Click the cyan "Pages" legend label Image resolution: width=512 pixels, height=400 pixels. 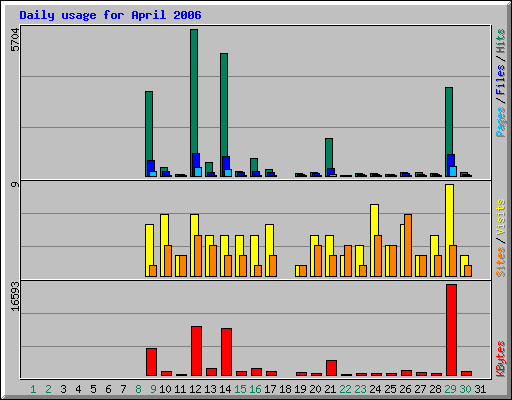(501, 122)
